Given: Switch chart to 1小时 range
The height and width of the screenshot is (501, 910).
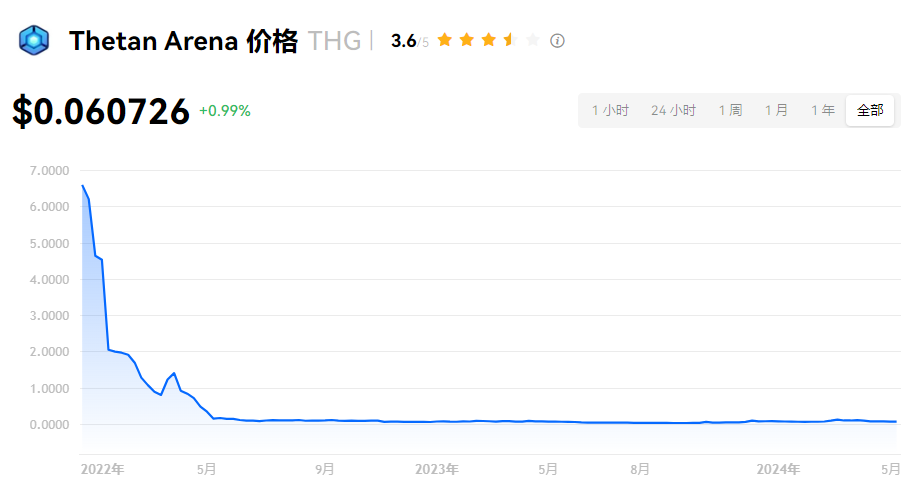Looking at the screenshot, I should click(610, 110).
